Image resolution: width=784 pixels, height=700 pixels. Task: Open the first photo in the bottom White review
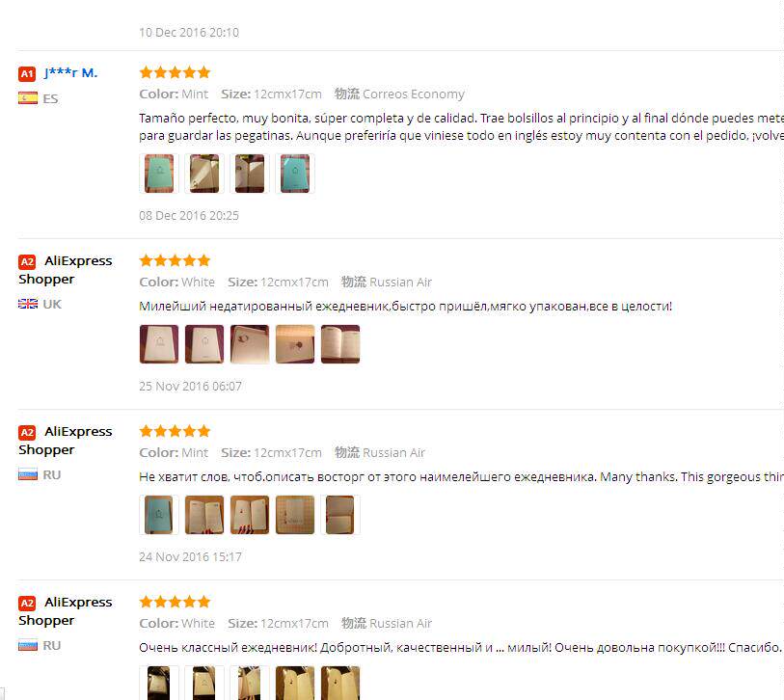[159, 683]
